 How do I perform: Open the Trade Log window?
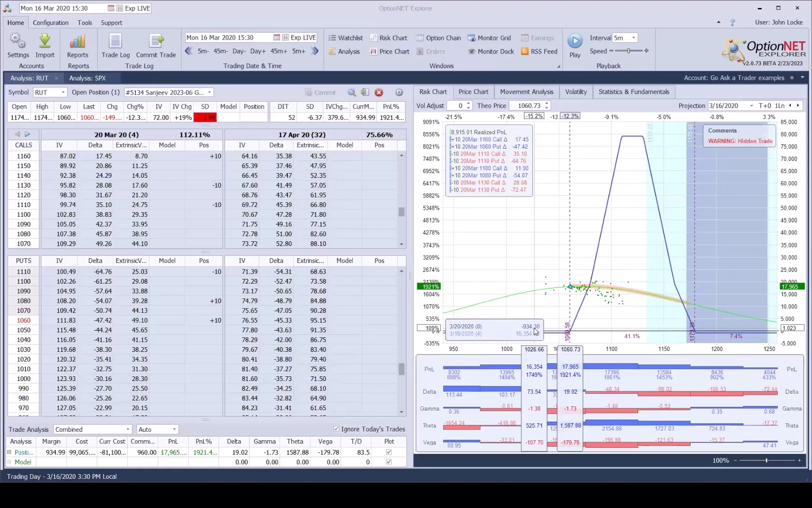pyautogui.click(x=116, y=46)
